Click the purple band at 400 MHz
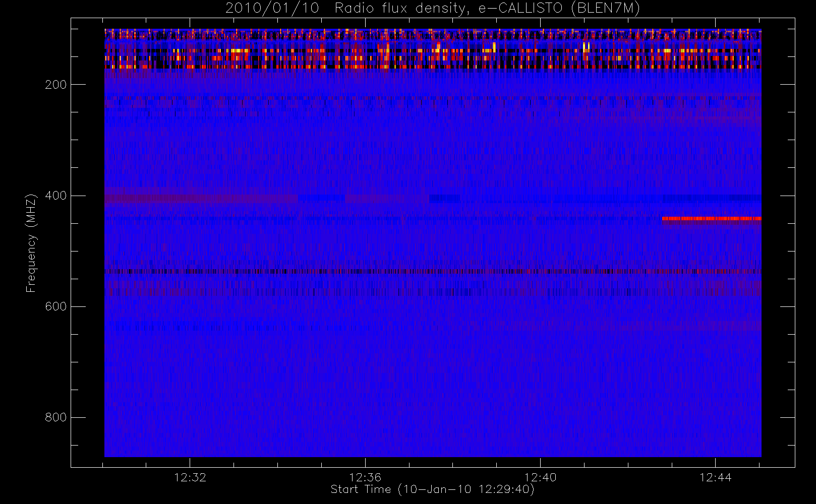816x504 pixels. (x=201, y=199)
